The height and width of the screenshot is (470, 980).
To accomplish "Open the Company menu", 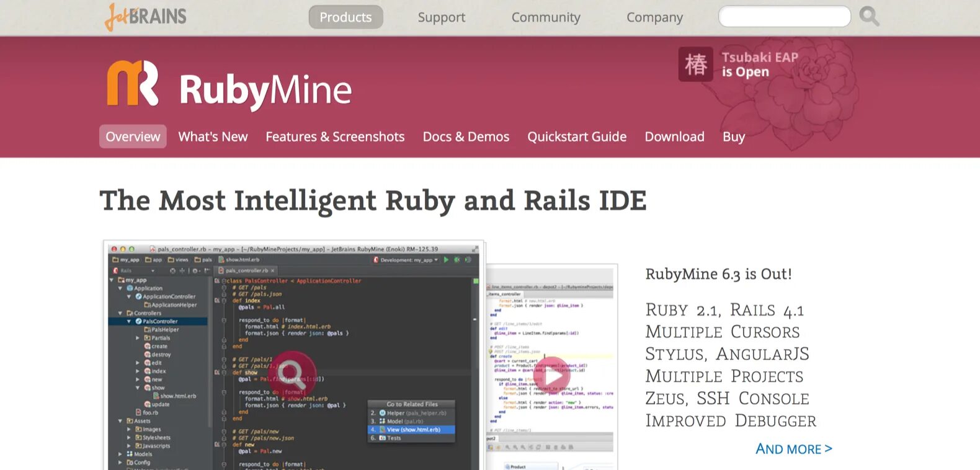I will pos(654,17).
